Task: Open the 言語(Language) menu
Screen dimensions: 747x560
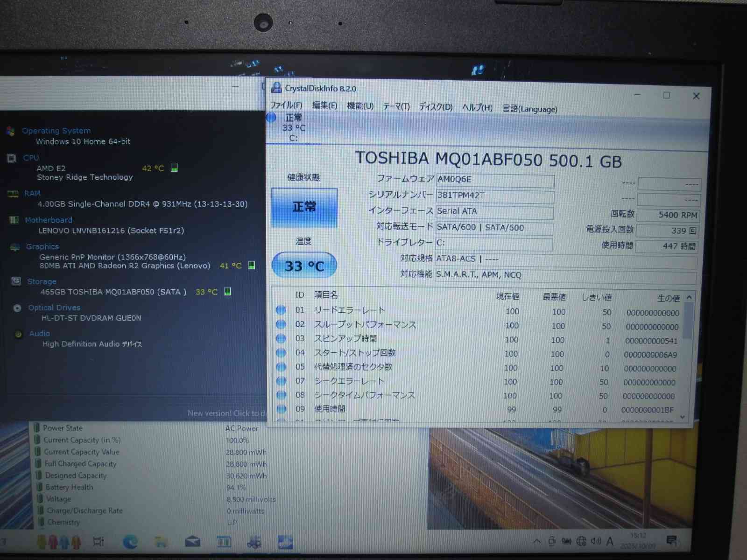Action: tap(529, 109)
